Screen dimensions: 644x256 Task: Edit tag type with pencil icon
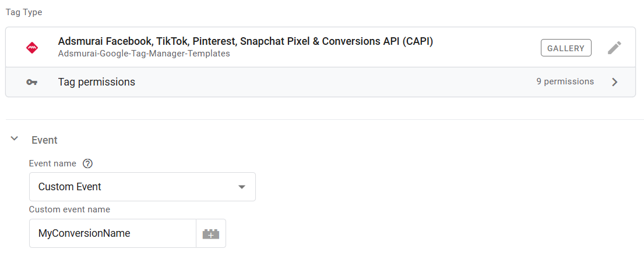point(614,48)
